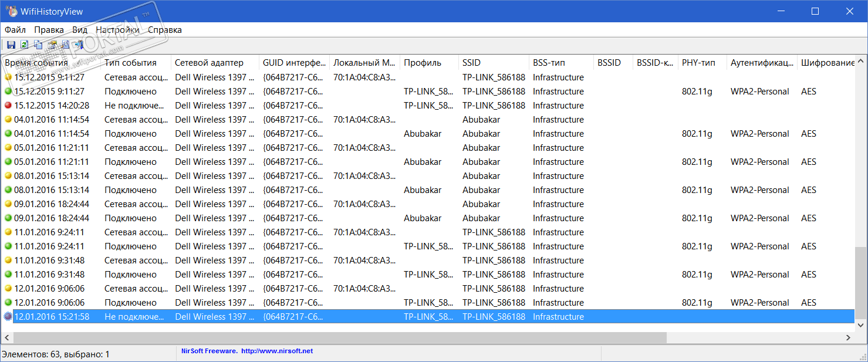Click red status icon of 15.12.2015 14:20:28 row
868x362 pixels.
click(8, 106)
